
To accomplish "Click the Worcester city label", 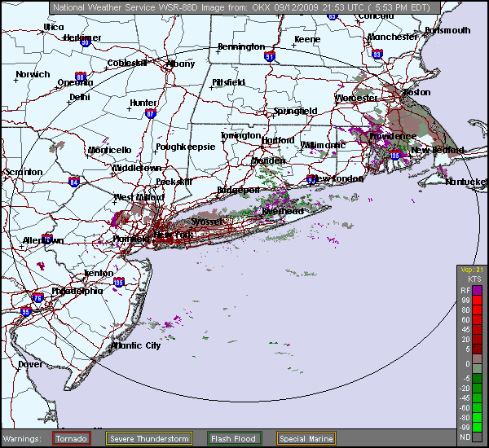I will [356, 98].
